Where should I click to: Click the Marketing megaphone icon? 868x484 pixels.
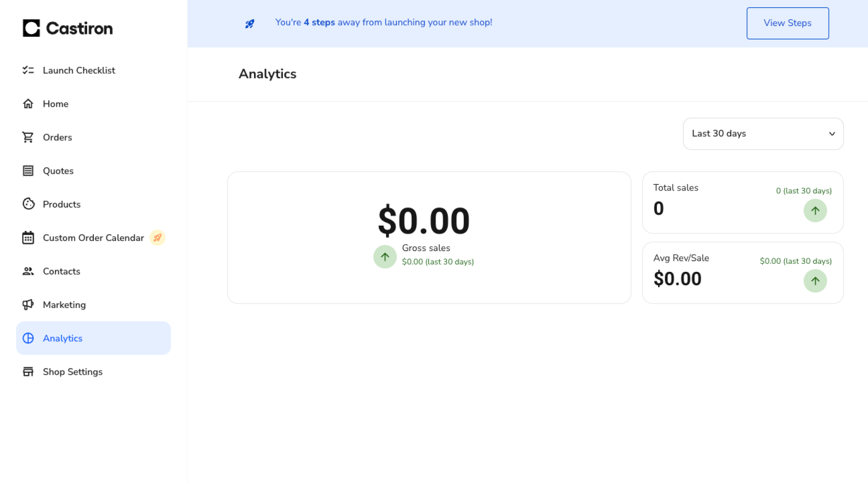point(28,305)
